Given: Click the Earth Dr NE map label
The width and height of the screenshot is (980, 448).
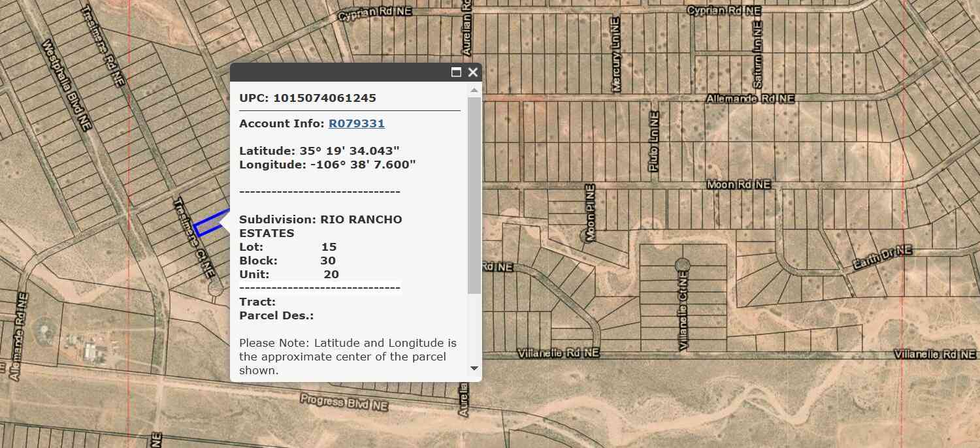Looking at the screenshot, I should pos(883,258).
